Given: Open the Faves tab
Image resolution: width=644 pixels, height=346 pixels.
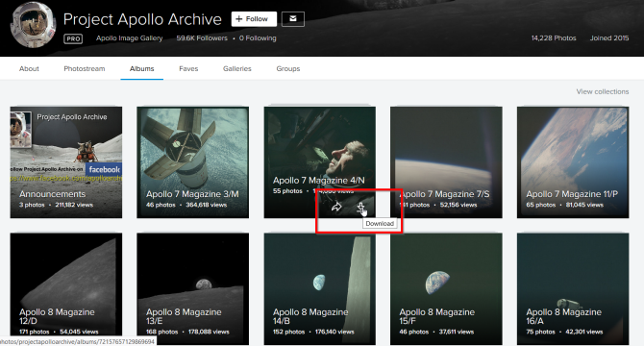Looking at the screenshot, I should (x=188, y=68).
